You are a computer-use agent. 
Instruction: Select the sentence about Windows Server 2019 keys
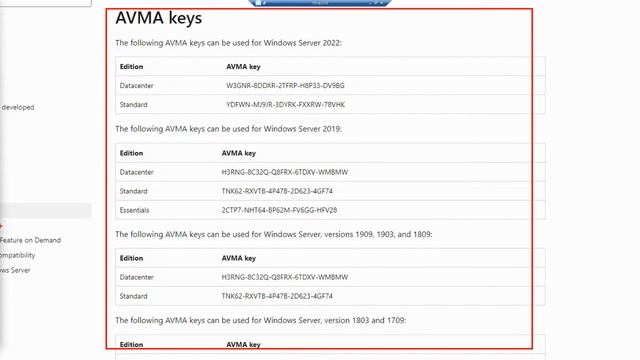229,129
